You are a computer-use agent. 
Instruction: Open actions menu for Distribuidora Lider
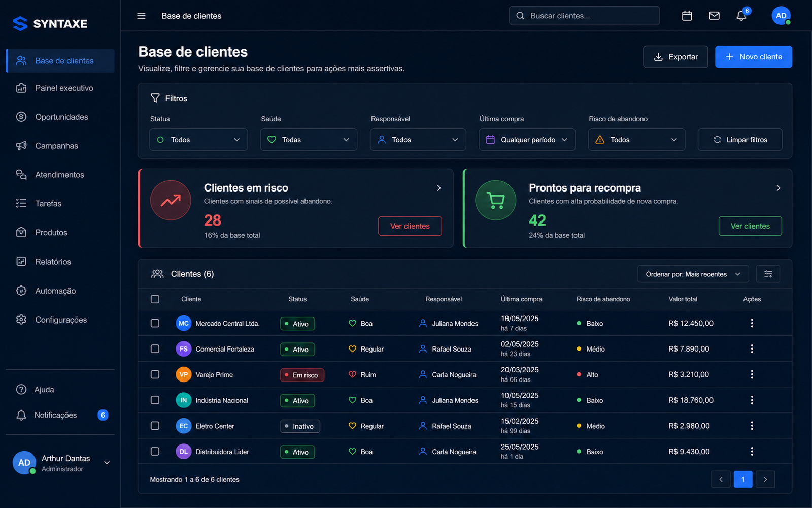click(752, 452)
